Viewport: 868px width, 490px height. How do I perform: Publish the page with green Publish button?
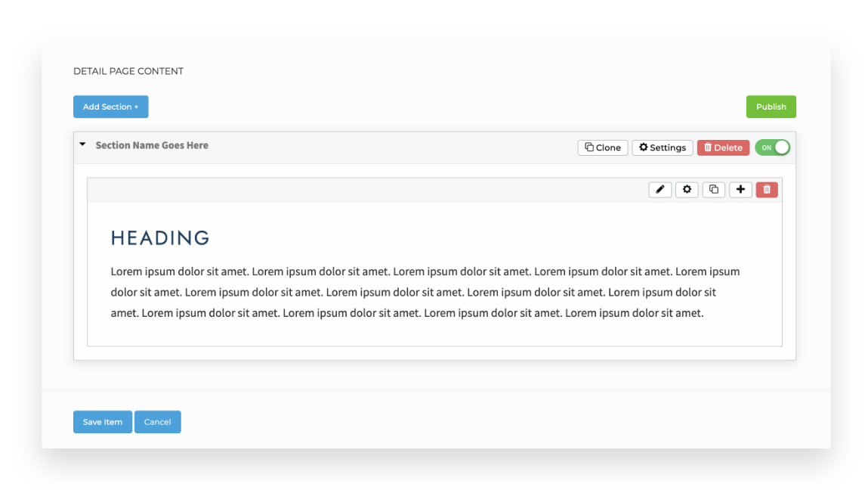(771, 107)
